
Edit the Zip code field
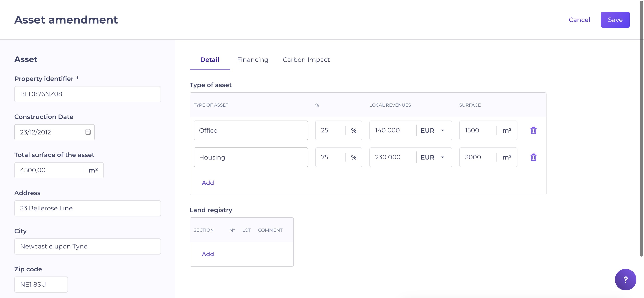click(41, 285)
